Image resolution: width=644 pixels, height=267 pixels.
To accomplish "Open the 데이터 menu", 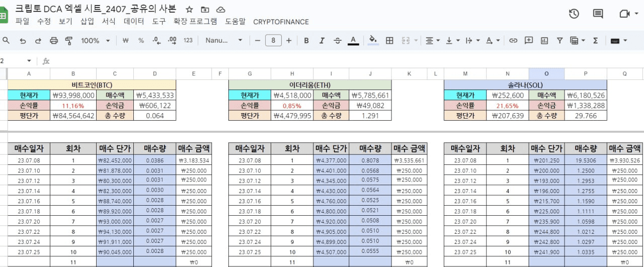I will [134, 22].
